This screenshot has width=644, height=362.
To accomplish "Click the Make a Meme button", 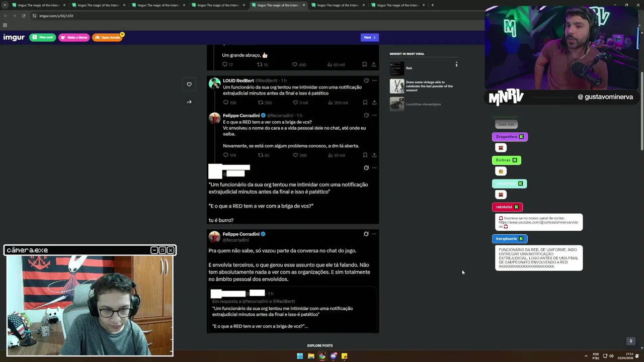I will click(x=74, y=37).
